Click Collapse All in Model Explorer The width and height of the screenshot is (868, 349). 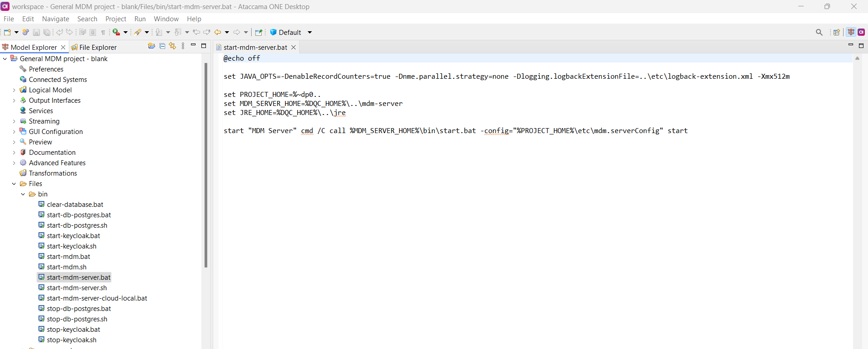(162, 46)
